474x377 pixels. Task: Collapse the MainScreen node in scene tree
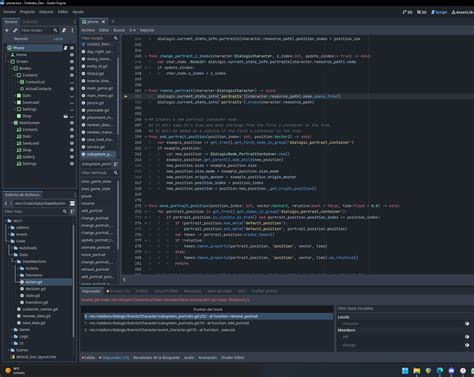pos(12,123)
